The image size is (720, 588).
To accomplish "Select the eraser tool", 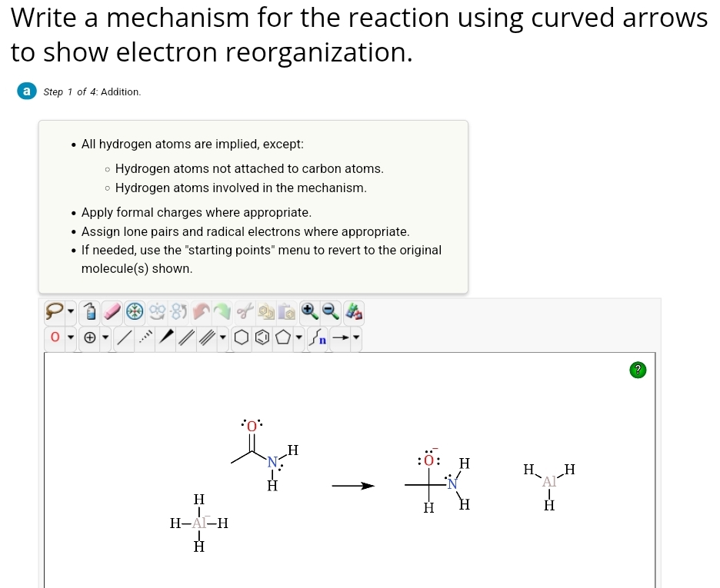I will 111,311.
